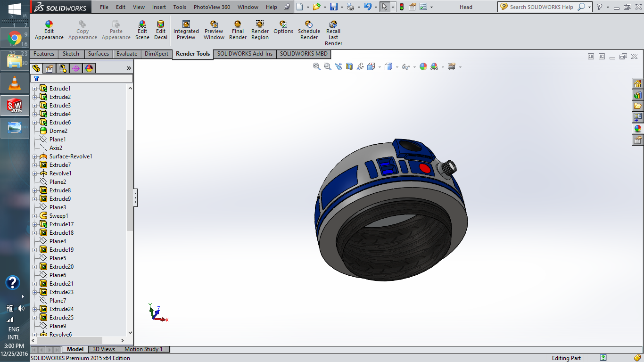The image size is (644, 362).
Task: Open the Undo history dropdown arrow
Action: point(375,7)
